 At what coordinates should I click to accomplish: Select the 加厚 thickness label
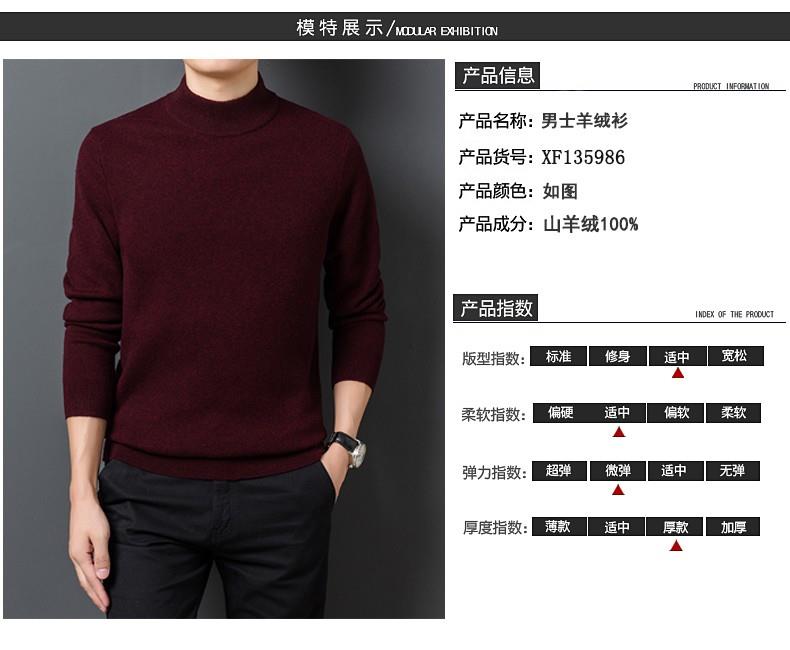point(733,527)
